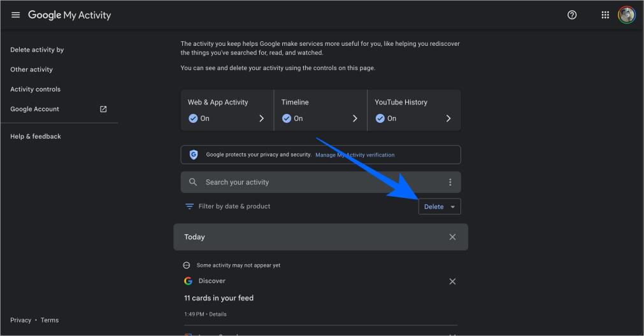Open the Terms link
The height and width of the screenshot is (336, 644).
tap(50, 320)
